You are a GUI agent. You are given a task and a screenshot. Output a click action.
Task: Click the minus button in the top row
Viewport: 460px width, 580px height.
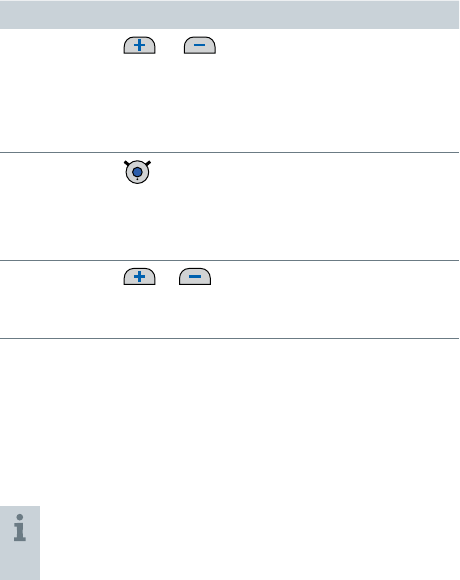(x=200, y=45)
